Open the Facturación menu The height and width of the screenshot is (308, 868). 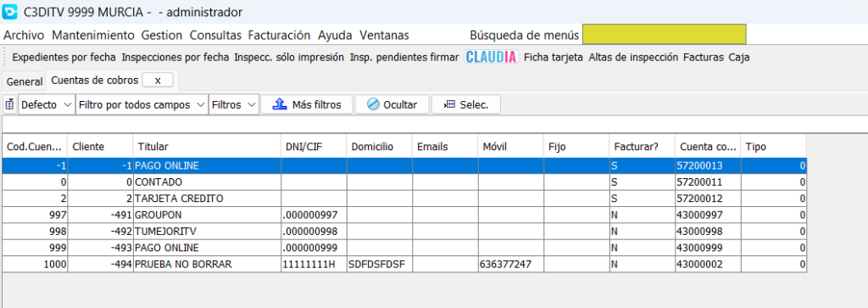coord(279,36)
